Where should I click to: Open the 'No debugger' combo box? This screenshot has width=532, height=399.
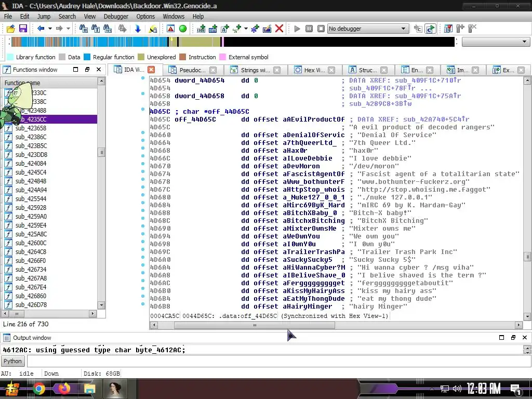click(x=368, y=29)
